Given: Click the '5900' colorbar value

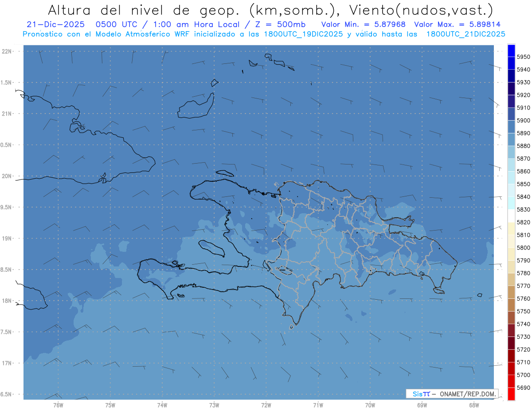Looking at the screenshot, I should [524, 121].
